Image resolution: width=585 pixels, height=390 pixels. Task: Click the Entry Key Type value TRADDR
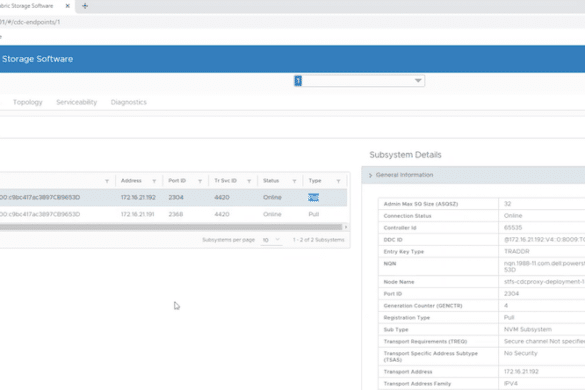tap(516, 252)
